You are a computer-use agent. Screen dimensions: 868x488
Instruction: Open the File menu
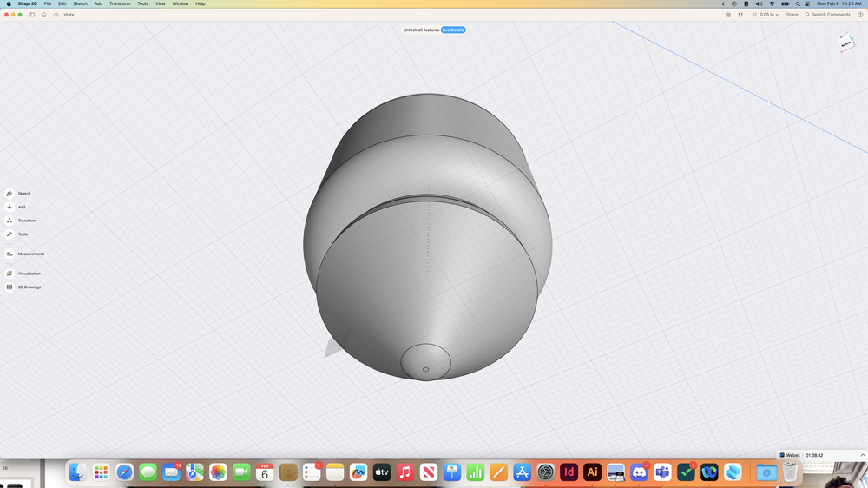coord(48,3)
